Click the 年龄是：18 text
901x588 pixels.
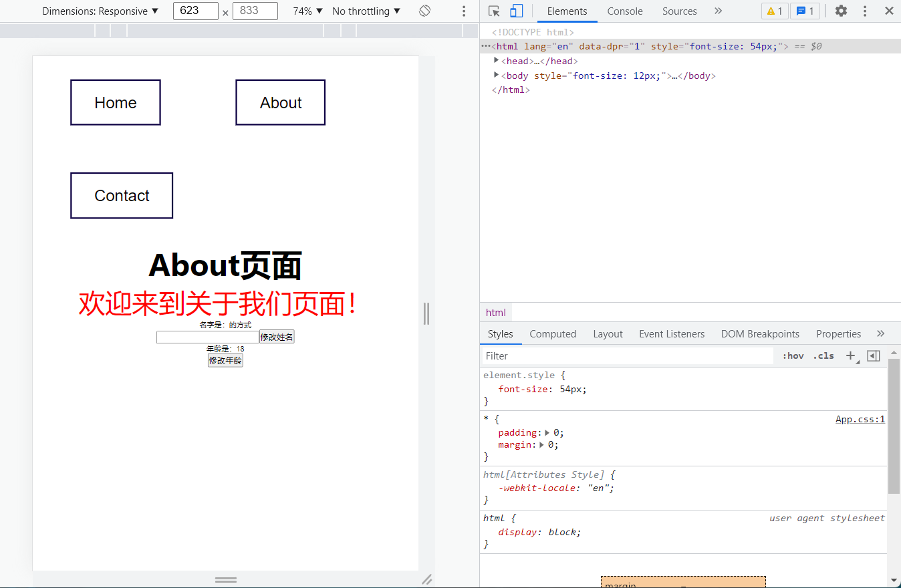point(225,349)
